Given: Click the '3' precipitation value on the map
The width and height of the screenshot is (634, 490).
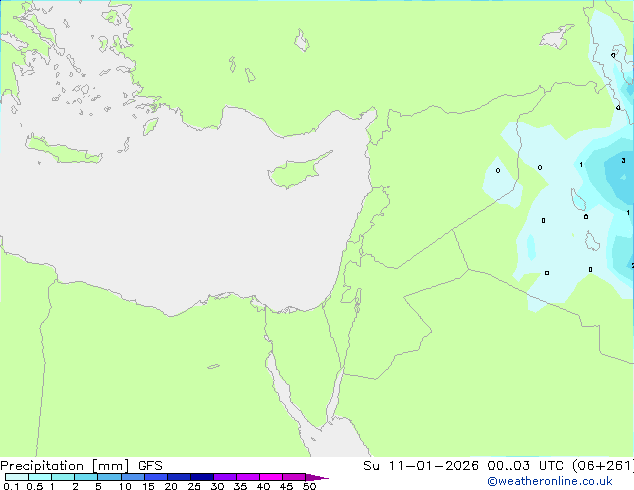Looking at the screenshot, I should pyautogui.click(x=623, y=161).
